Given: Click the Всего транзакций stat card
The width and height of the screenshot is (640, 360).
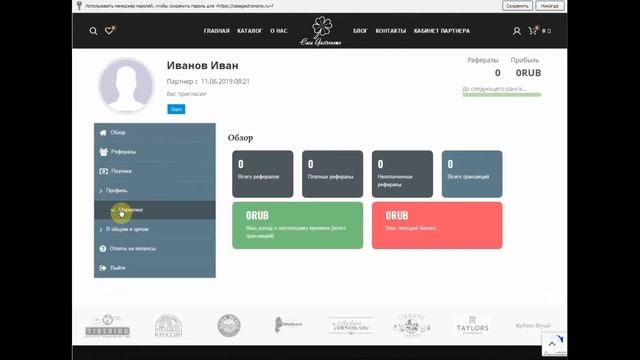Looking at the screenshot, I should tap(472, 174).
